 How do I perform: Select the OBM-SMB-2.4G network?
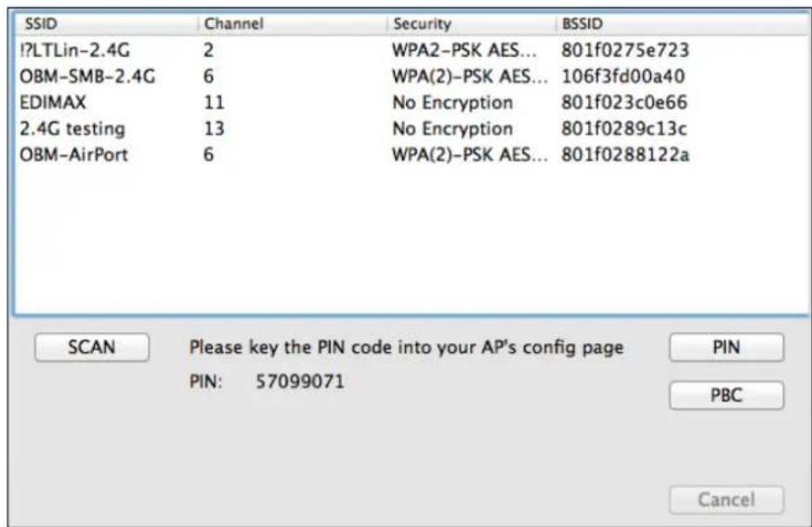pyautogui.click(x=87, y=75)
